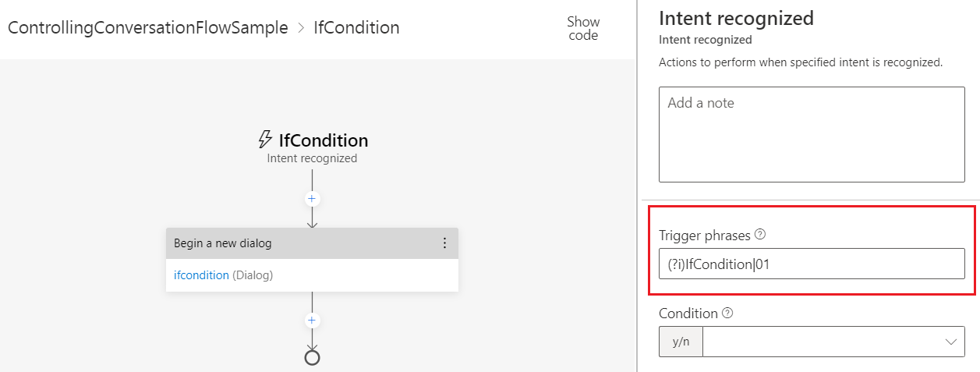Open the Condition combo box field

[x=819, y=342]
